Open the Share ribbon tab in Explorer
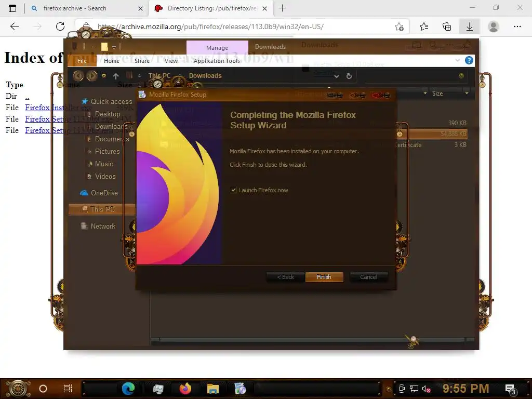This screenshot has width=532, height=399. point(142,61)
